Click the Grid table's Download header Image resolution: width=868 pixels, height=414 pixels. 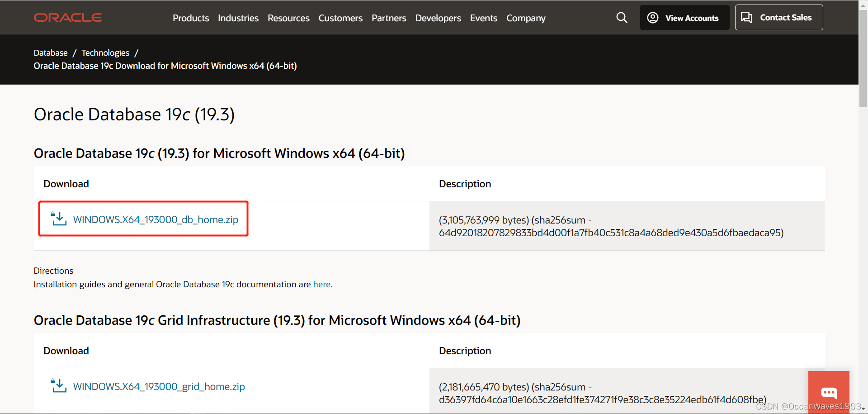point(66,351)
